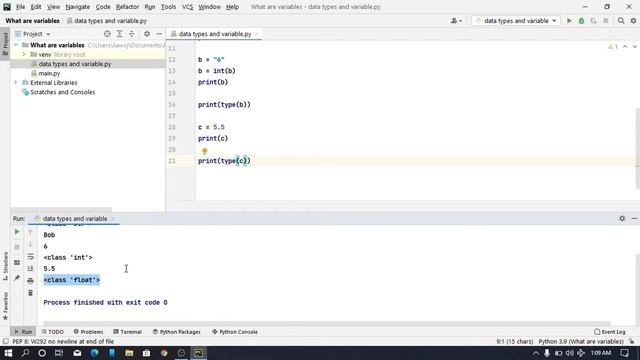The width and height of the screenshot is (640, 360).
Task: Pin the Run tab
Action: [17, 278]
